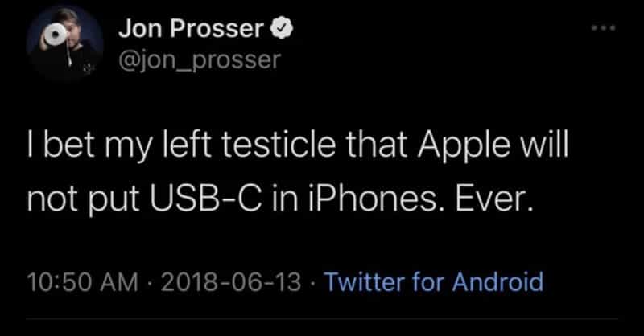Click the 10:50 AM timestamp
Screen dimensions: 644x336
click(x=74, y=282)
